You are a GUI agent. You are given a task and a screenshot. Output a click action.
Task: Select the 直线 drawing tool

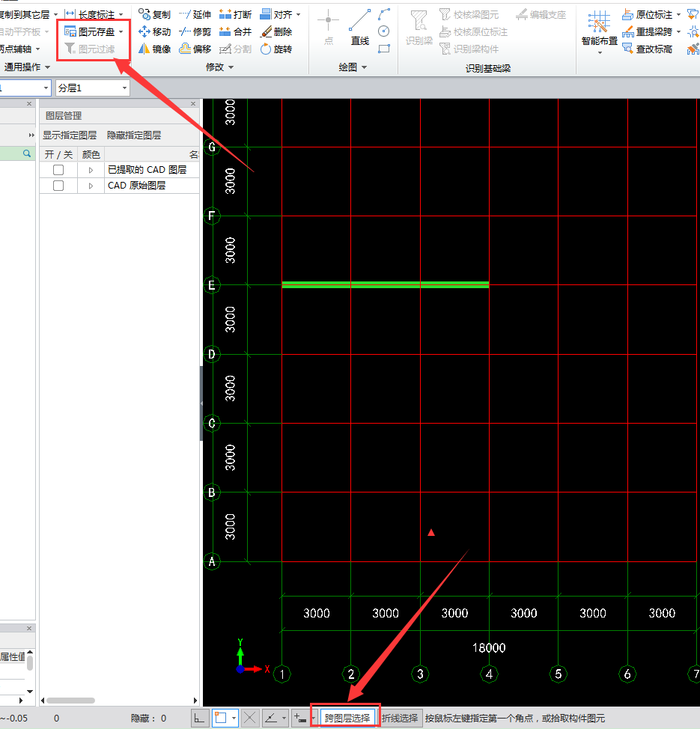(x=360, y=27)
